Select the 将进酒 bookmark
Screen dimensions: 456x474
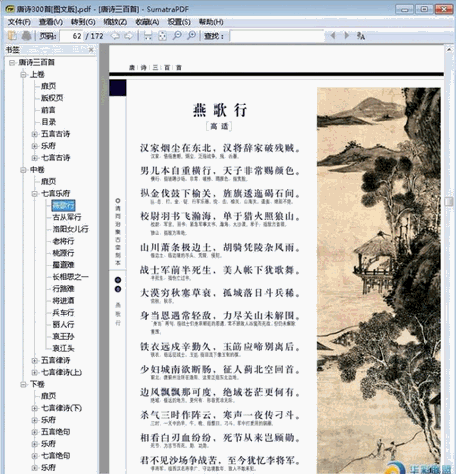click(63, 301)
